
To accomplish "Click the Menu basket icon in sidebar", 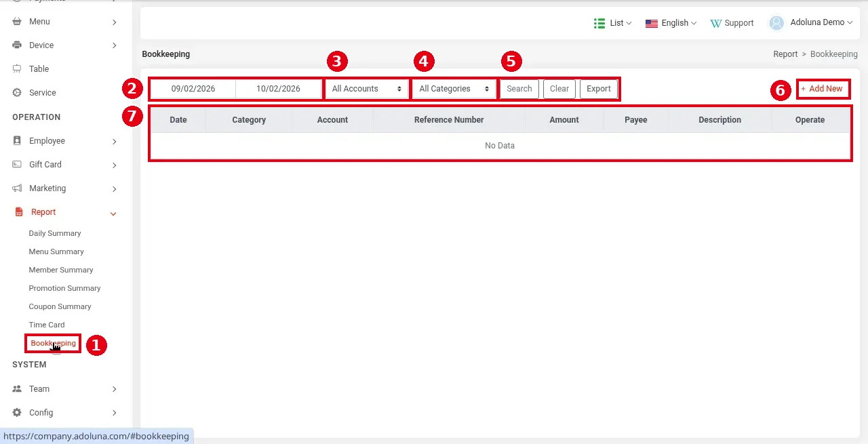I will point(17,22).
